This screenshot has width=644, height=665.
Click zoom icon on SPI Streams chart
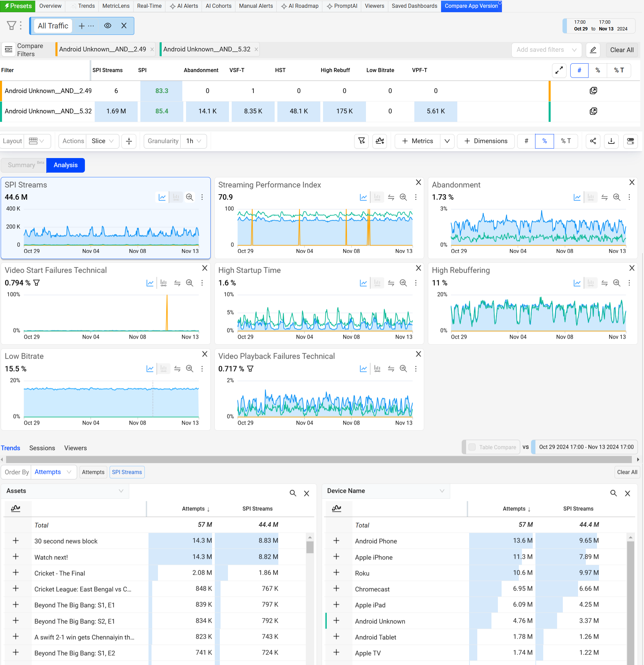pyautogui.click(x=189, y=197)
